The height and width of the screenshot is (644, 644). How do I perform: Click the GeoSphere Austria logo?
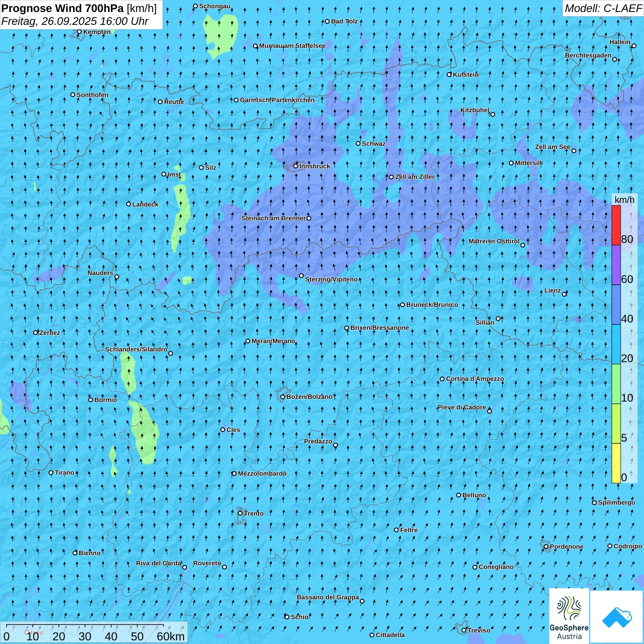tap(569, 616)
